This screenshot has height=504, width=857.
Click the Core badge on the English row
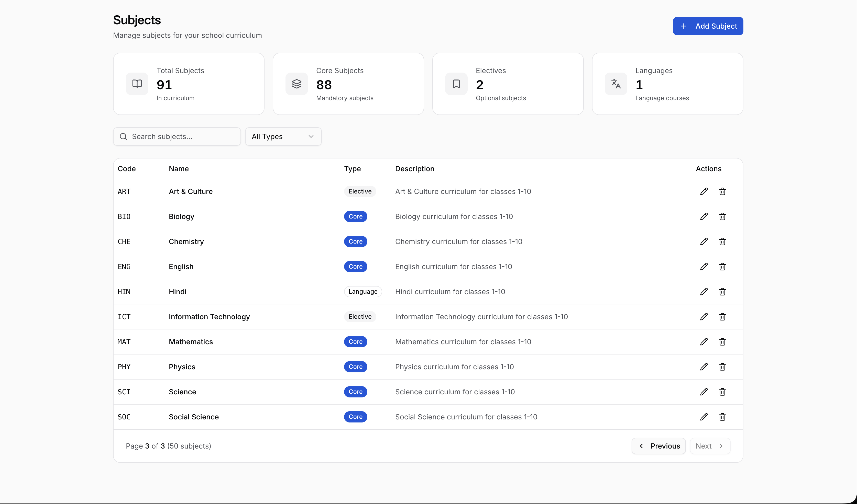[x=355, y=267]
